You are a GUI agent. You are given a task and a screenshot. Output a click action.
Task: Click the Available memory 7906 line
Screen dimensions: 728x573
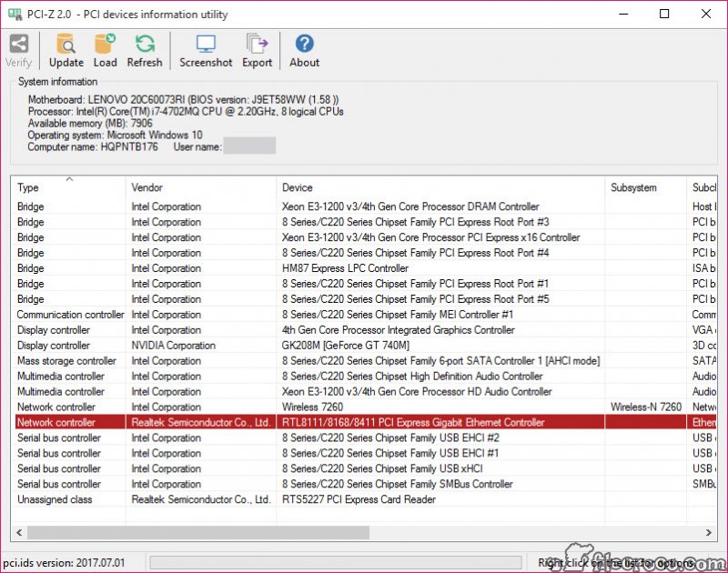[x=90, y=123]
